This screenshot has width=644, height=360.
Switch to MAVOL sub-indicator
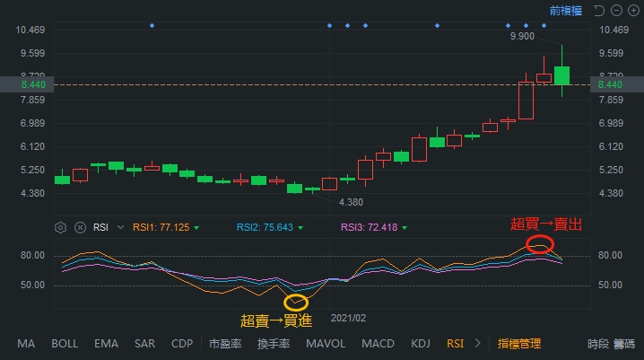click(326, 344)
